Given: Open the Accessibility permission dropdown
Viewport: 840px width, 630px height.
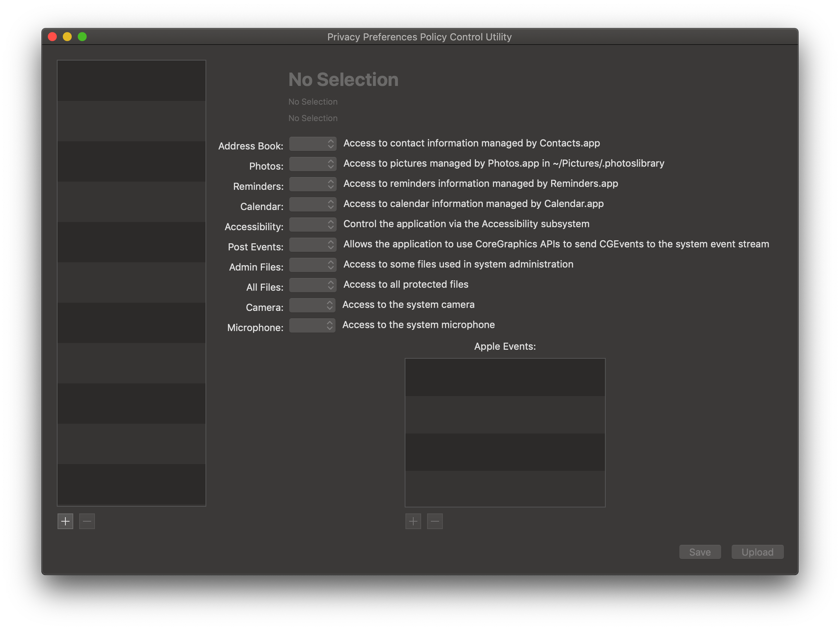Looking at the screenshot, I should point(312,224).
